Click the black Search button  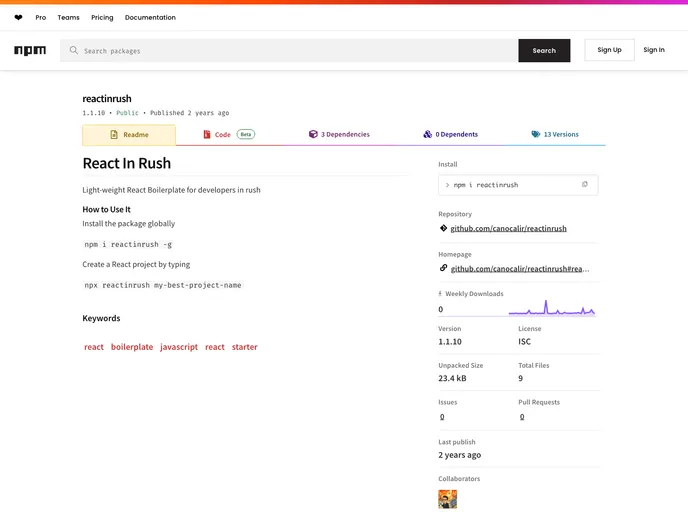click(544, 50)
